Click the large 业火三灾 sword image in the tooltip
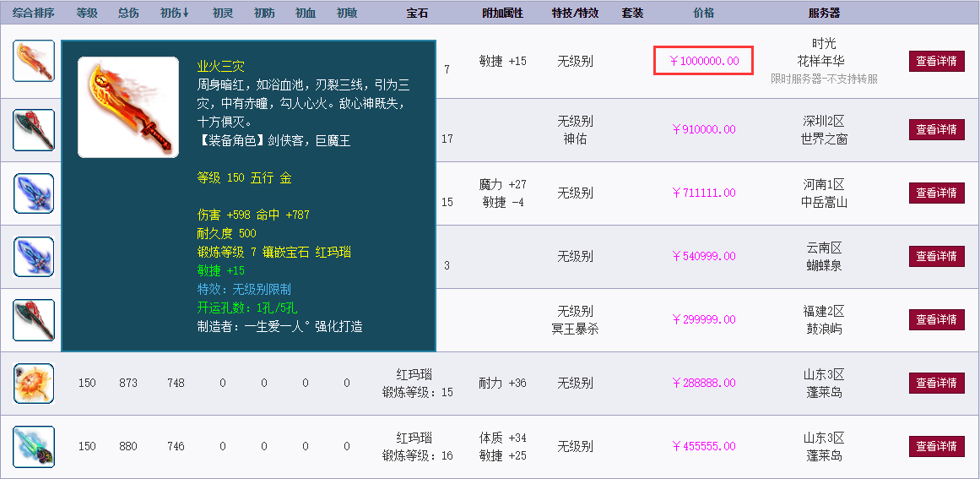Image resolution: width=980 pixels, height=479 pixels. [128, 107]
